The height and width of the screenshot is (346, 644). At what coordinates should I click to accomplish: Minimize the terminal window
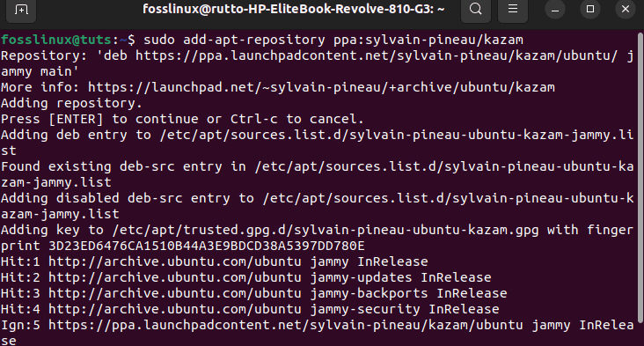tap(555, 9)
